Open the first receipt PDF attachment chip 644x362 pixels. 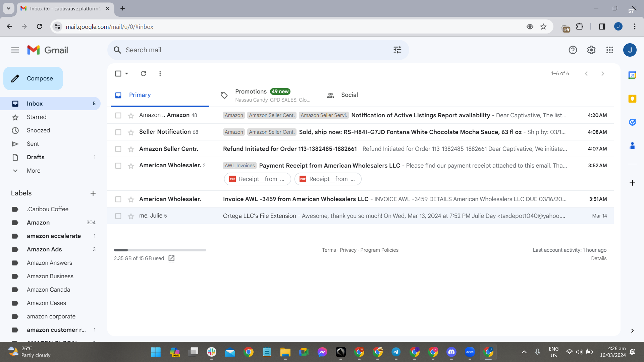coord(257,179)
